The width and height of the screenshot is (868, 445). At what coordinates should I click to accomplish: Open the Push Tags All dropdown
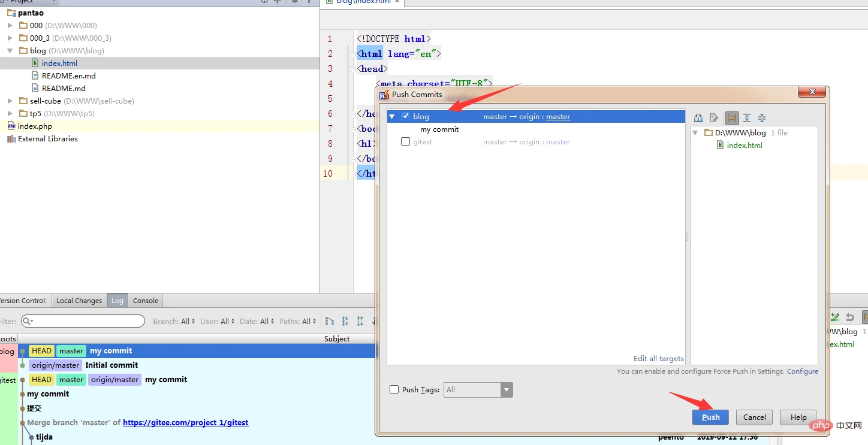507,390
